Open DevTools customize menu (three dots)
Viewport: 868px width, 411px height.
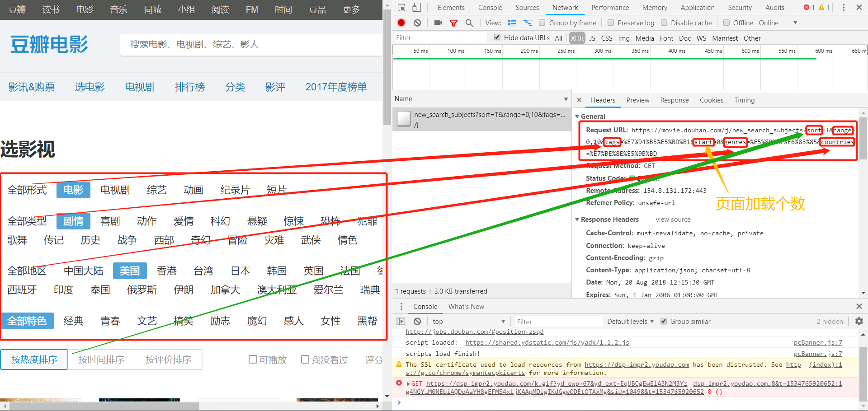click(x=843, y=7)
